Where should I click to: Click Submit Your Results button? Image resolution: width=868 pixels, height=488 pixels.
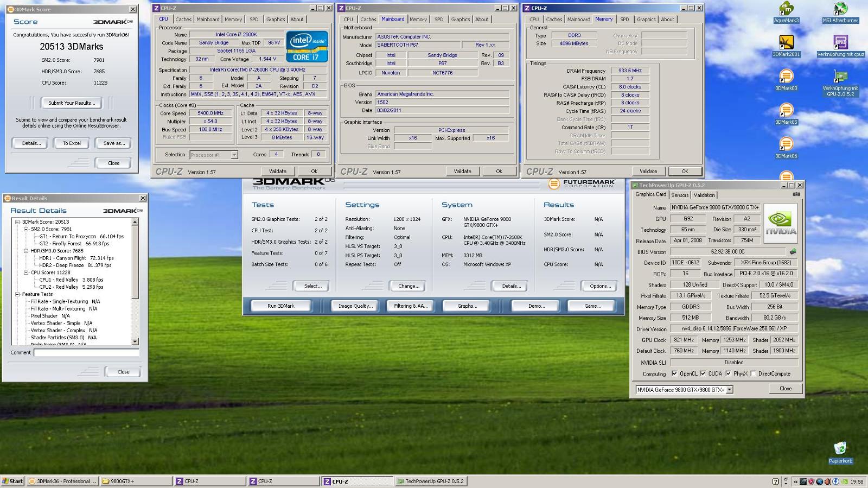click(x=72, y=103)
